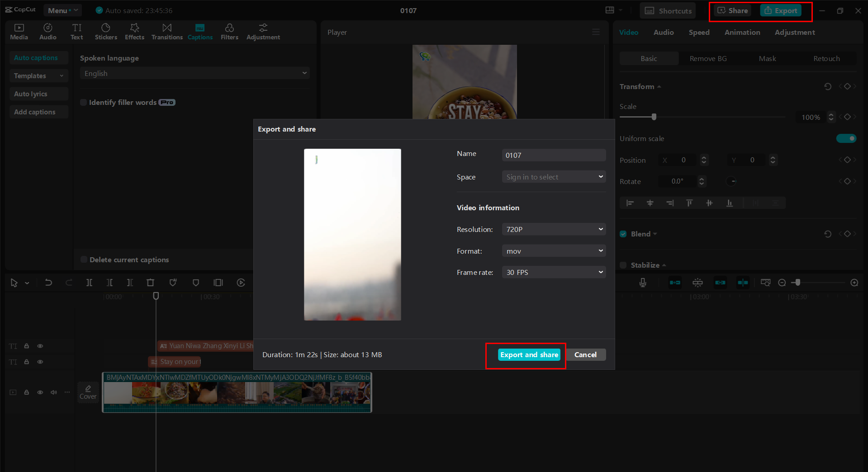Open the Format dropdown showing mov
This screenshot has height=472, width=868.
click(x=553, y=250)
